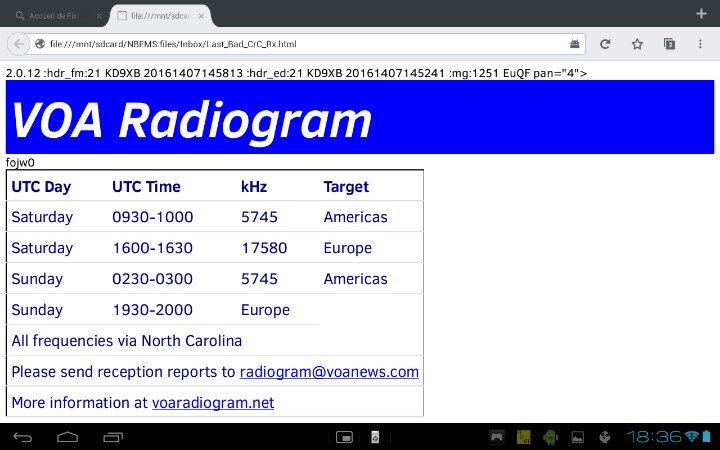Click the header line starting 2.0.12

click(x=296, y=73)
